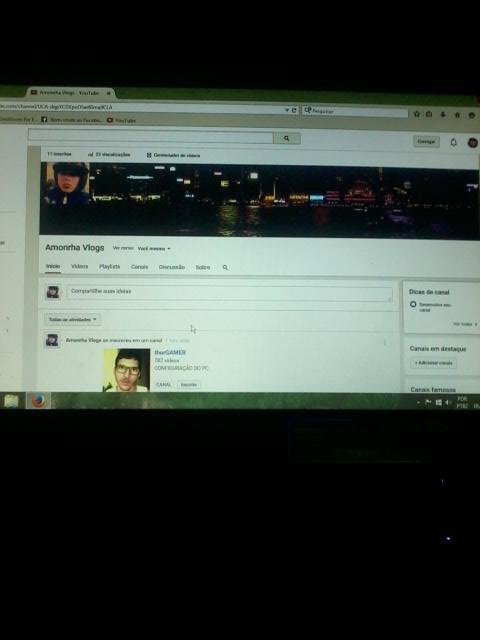Click the YouTube search magnifier button
Screen dimensions: 480x640
click(x=287, y=138)
